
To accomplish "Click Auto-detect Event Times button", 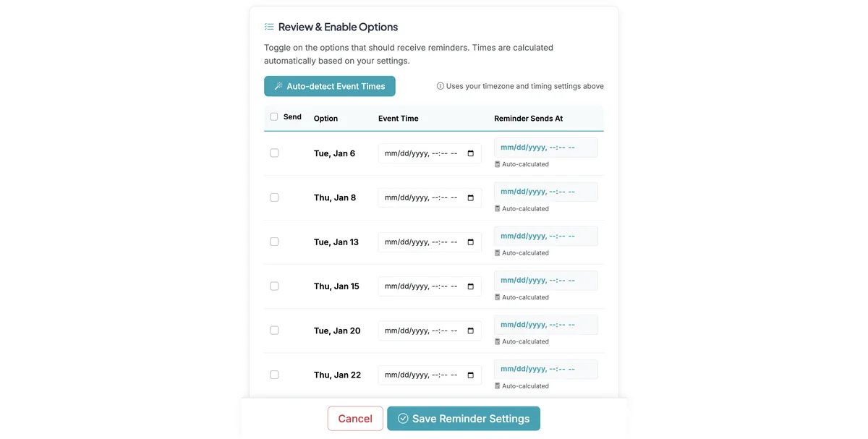I will click(330, 86).
